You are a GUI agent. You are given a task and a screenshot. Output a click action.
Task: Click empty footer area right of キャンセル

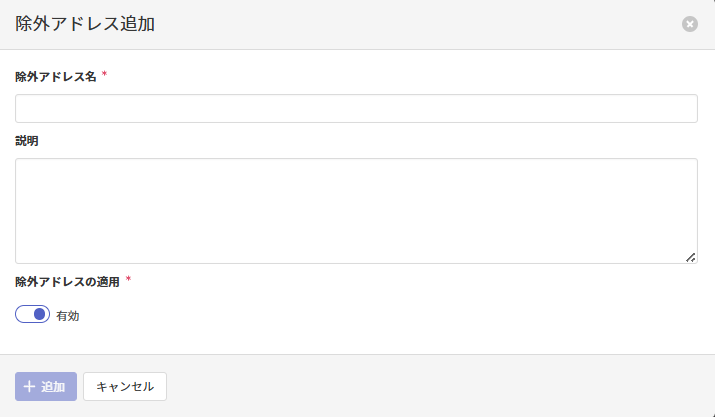[440, 386]
